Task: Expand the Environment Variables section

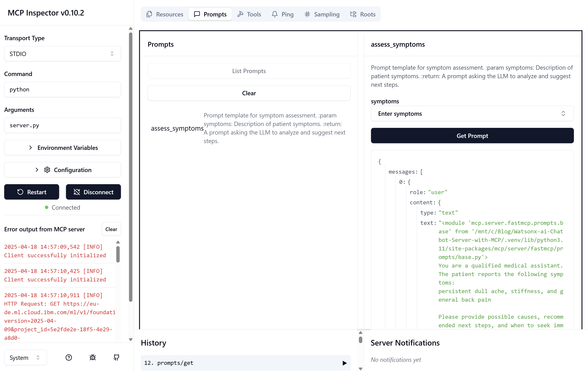Action: click(x=62, y=148)
